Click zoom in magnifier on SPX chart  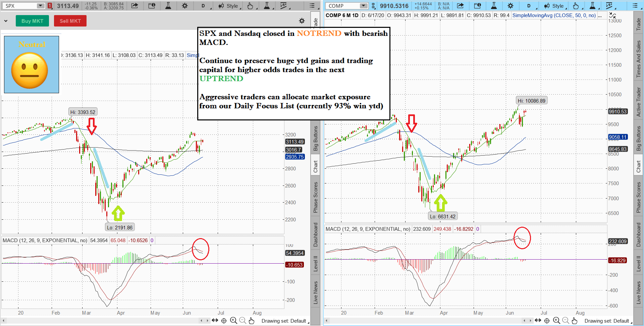233,321
